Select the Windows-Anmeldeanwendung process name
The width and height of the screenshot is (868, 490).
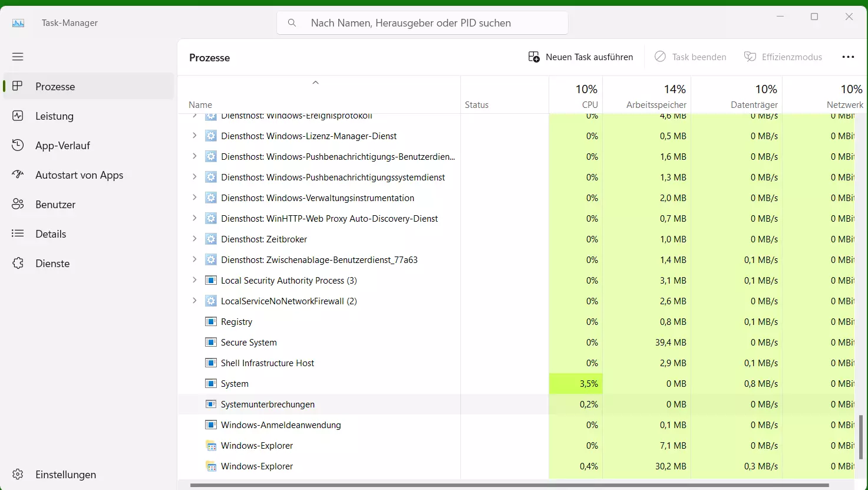tap(280, 425)
